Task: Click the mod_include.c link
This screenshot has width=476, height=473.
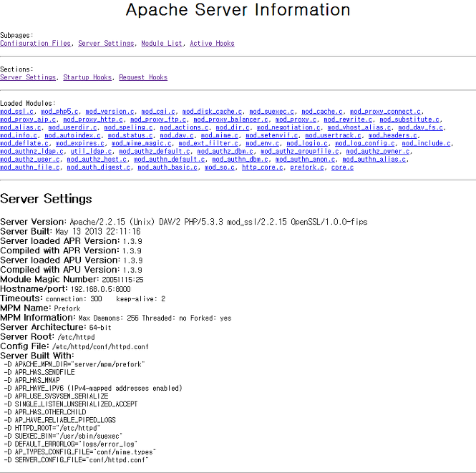Action: (x=426, y=143)
